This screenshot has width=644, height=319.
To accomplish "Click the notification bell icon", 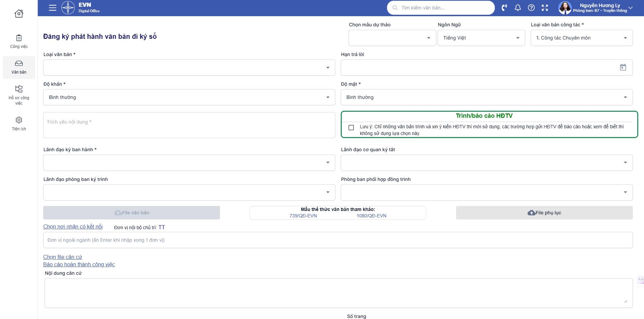I will click(517, 8).
